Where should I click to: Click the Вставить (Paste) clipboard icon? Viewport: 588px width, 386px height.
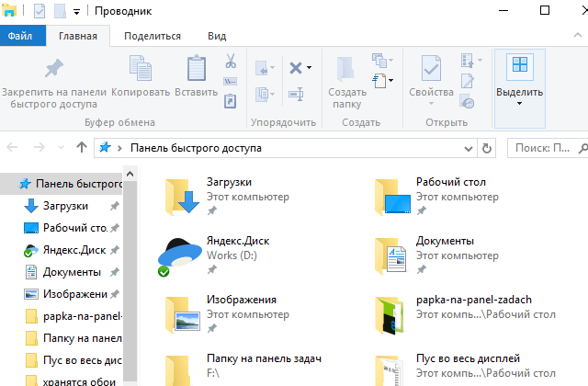[197, 68]
